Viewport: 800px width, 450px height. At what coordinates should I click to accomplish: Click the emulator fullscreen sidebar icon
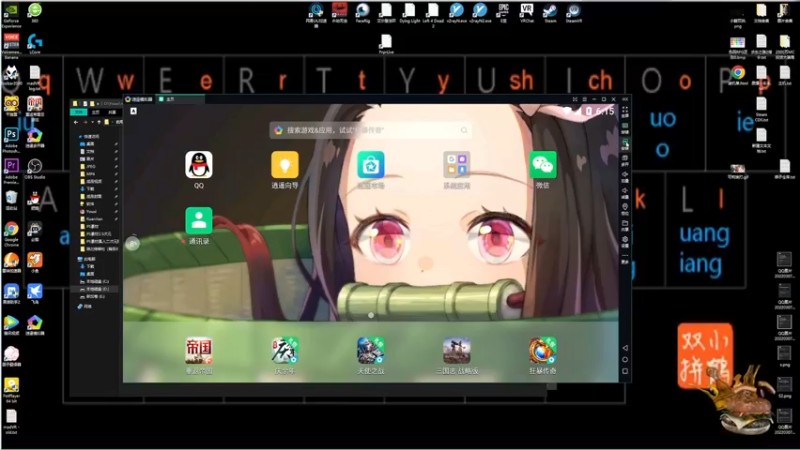point(625,111)
